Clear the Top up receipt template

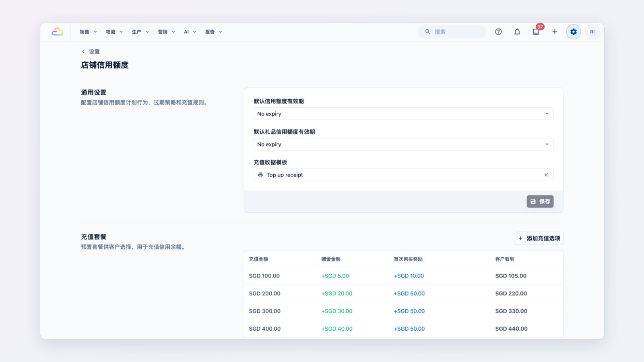tap(546, 175)
